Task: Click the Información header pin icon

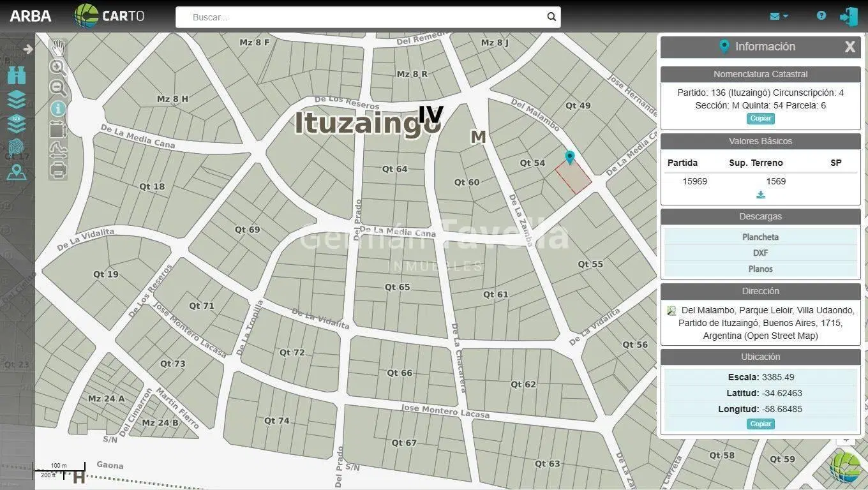Action: [724, 46]
